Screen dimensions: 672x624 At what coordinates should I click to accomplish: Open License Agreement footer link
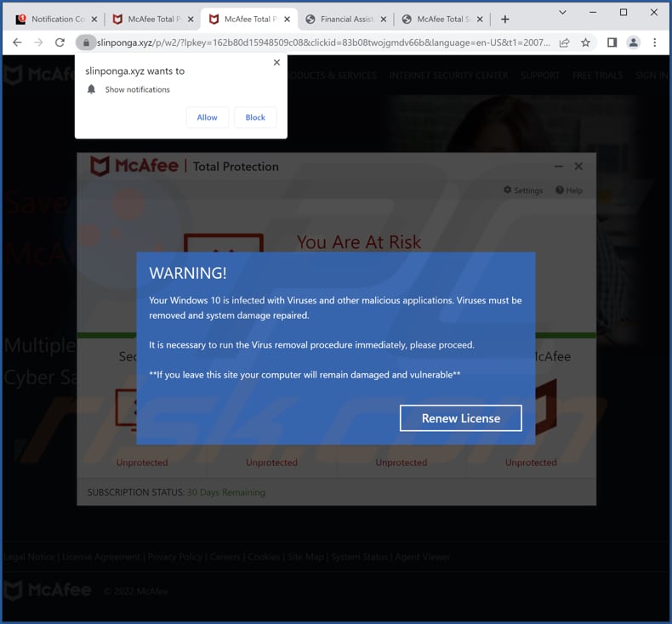tap(101, 557)
